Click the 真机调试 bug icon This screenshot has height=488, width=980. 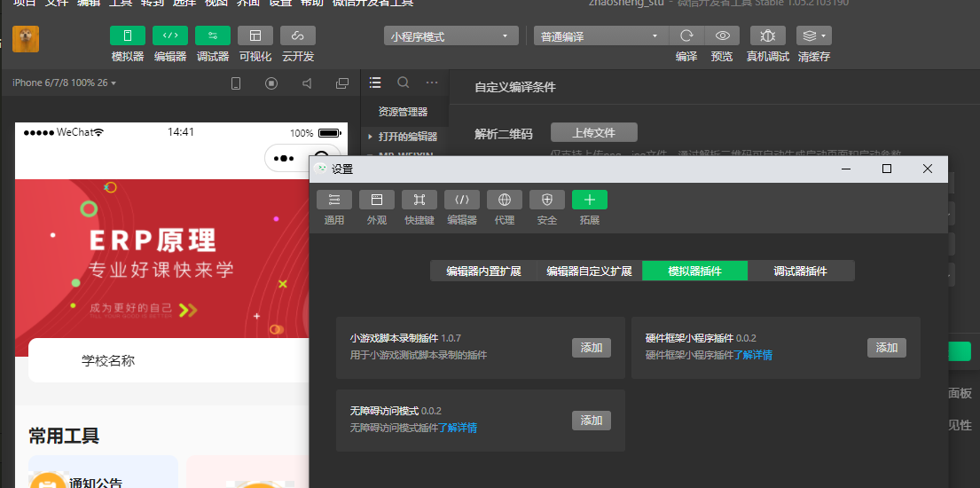(767, 36)
